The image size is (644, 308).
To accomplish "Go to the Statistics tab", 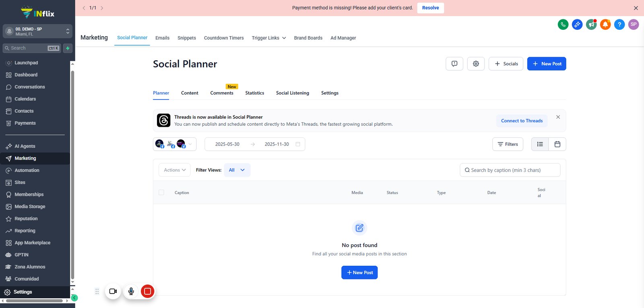I will point(255,93).
